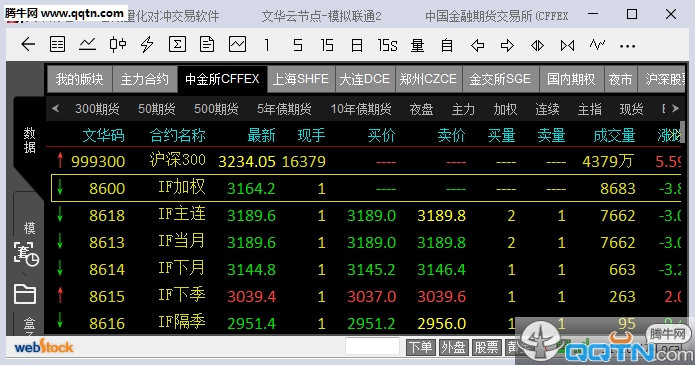Select the IF下季 contract row

pyautogui.click(x=366, y=296)
